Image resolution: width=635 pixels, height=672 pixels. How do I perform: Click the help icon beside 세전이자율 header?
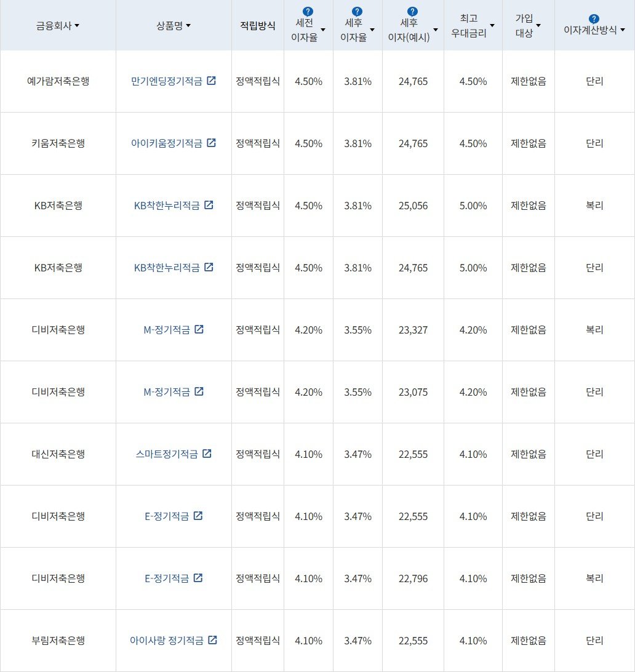pyautogui.click(x=308, y=10)
